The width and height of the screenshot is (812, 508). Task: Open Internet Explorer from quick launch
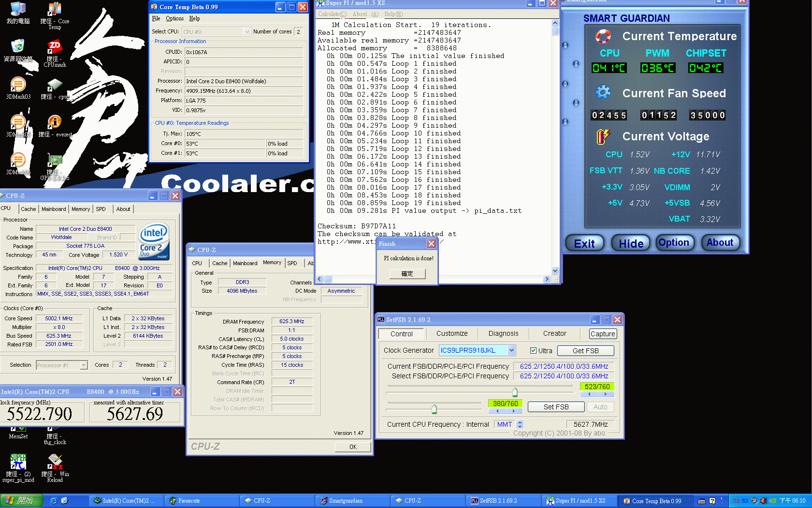coord(53,501)
